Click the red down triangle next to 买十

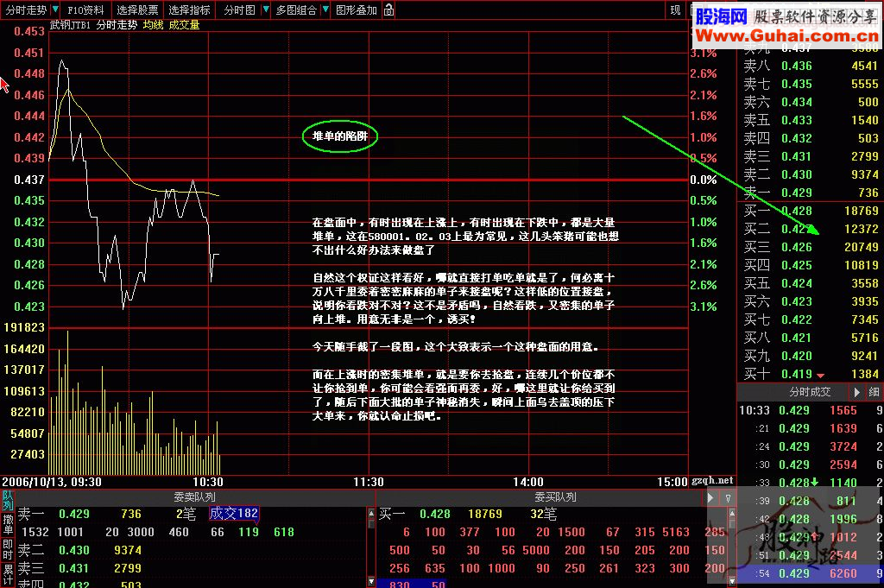820,375
